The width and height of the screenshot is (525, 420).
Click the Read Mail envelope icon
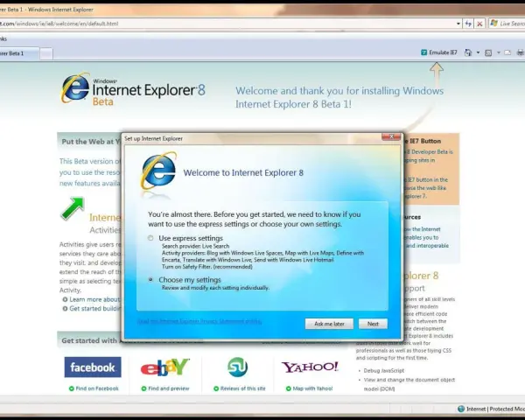(507, 52)
